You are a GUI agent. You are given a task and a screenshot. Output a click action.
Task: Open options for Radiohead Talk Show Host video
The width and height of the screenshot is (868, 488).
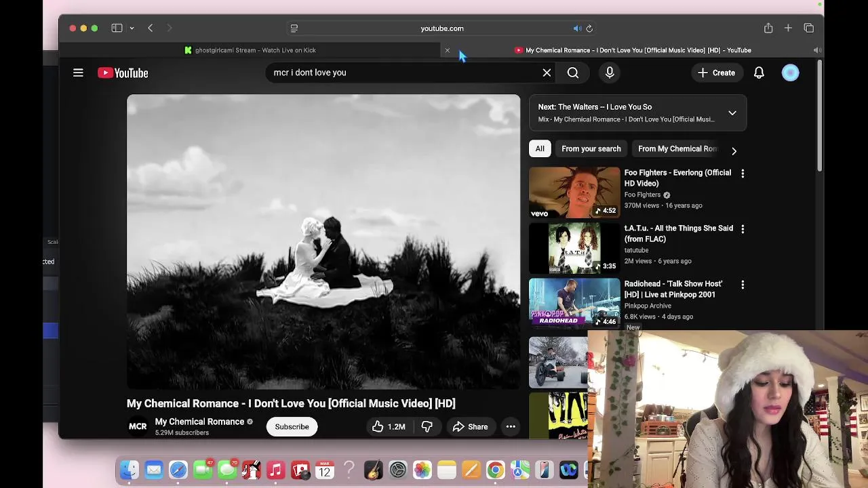tap(743, 285)
